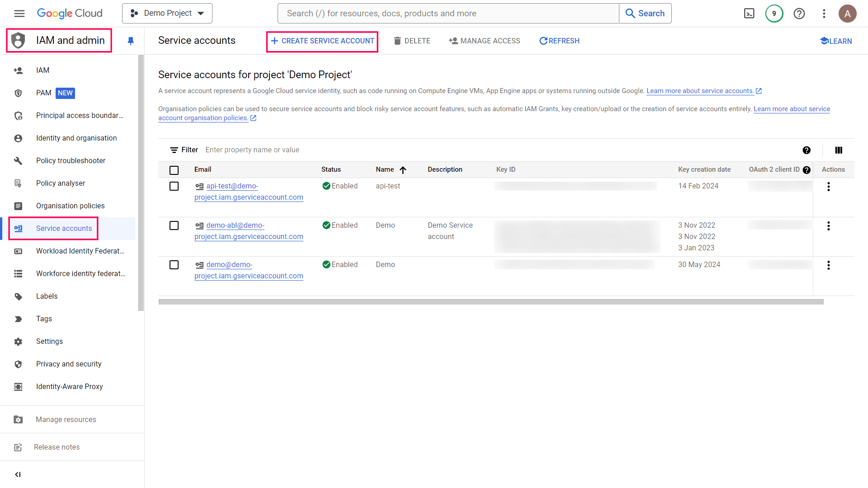Check the select-all service accounts checkbox
This screenshot has width=868, height=488.
point(174,170)
